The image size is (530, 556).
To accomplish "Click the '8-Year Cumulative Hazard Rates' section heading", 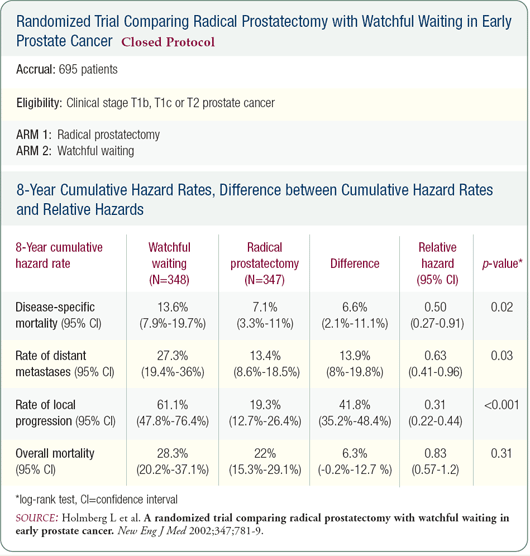I will pyautogui.click(x=255, y=200).
